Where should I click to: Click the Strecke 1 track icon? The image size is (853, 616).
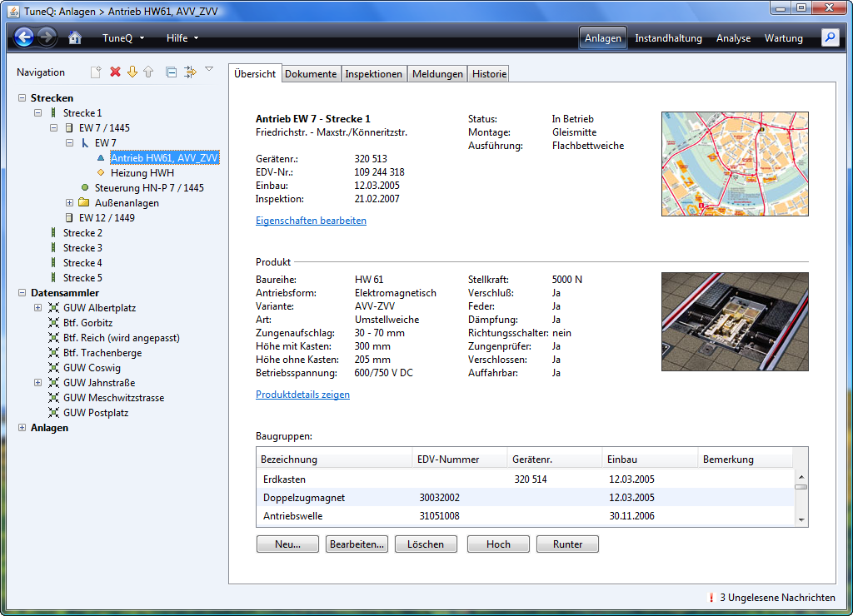click(52, 112)
